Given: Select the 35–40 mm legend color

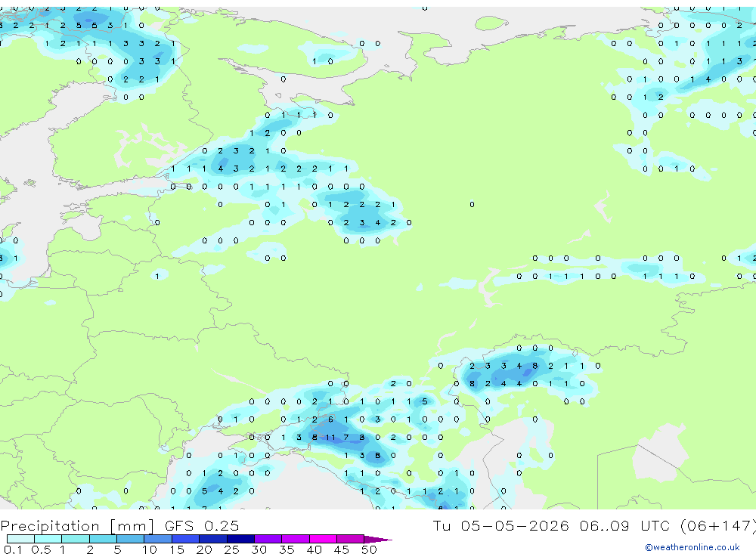Looking at the screenshot, I should click(x=295, y=539).
